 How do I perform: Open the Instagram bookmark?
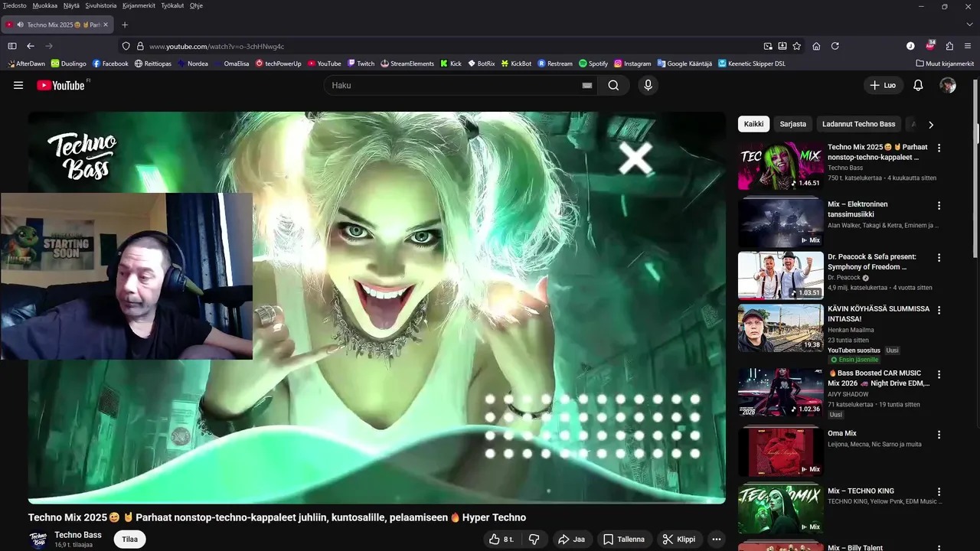click(632, 64)
